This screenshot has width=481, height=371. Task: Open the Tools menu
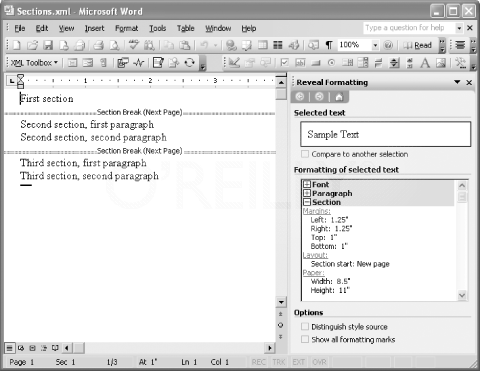[157, 28]
